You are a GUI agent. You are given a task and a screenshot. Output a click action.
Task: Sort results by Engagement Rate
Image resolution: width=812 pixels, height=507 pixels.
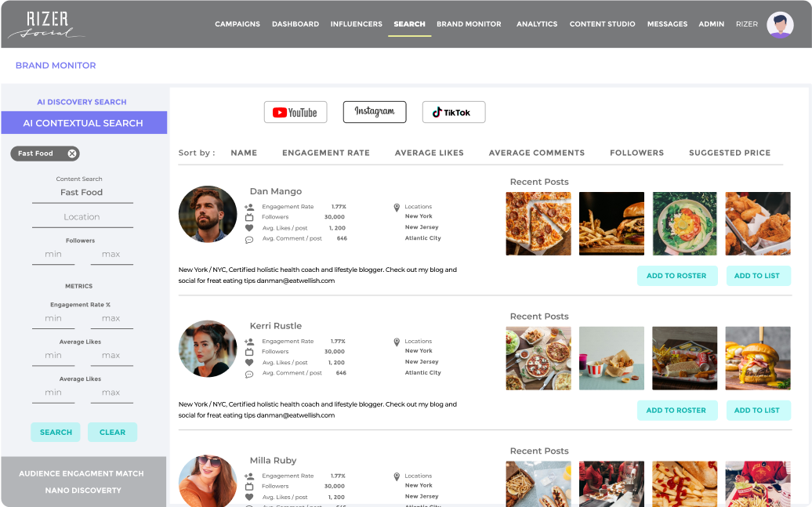click(326, 153)
